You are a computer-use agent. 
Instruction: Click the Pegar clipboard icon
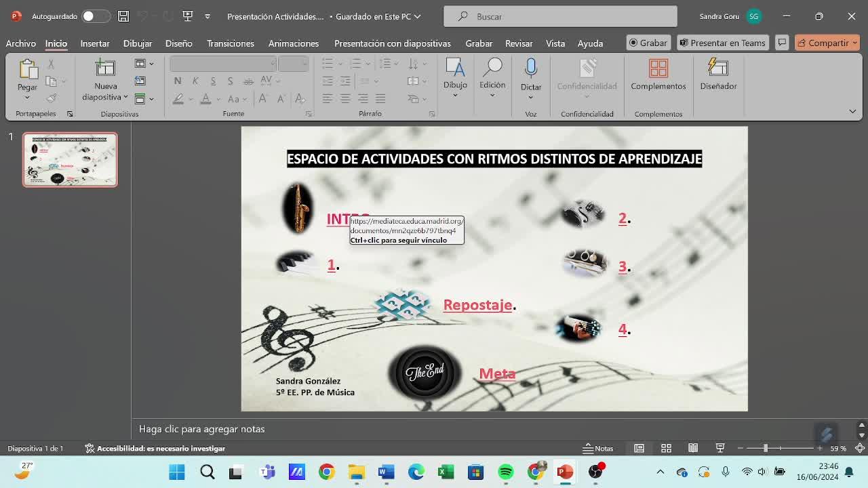tap(27, 69)
